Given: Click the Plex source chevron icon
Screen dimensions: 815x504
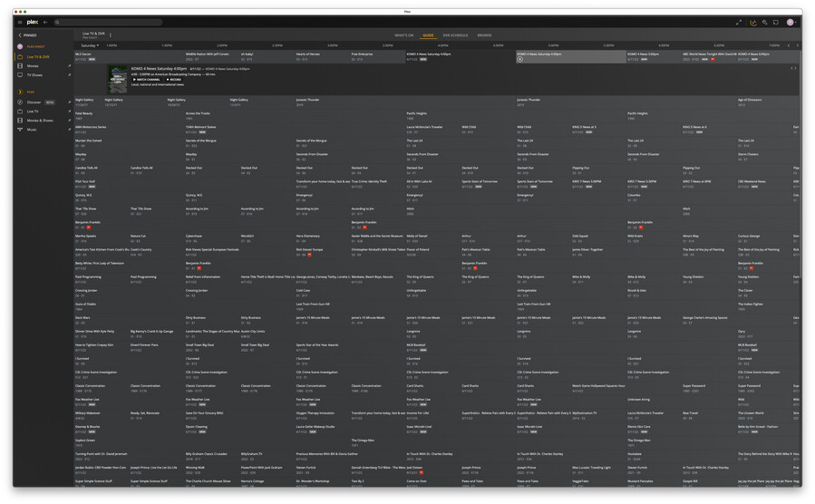Looking at the screenshot, I should pyautogui.click(x=20, y=92).
